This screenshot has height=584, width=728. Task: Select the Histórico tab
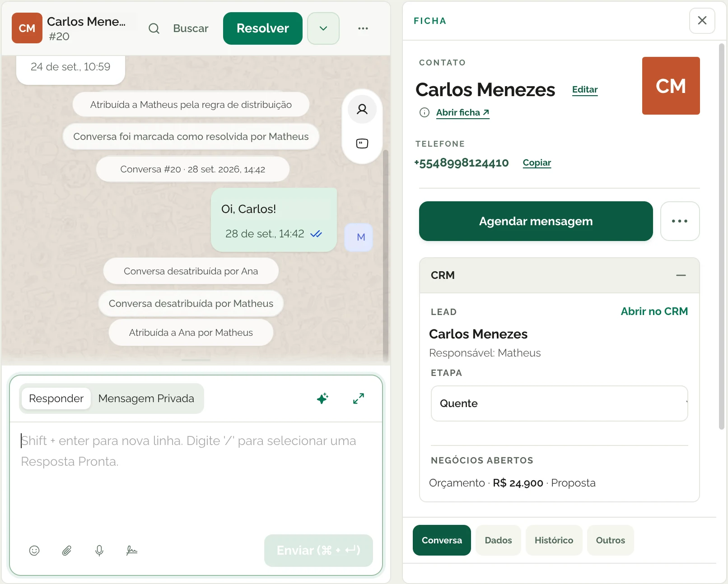pos(554,540)
